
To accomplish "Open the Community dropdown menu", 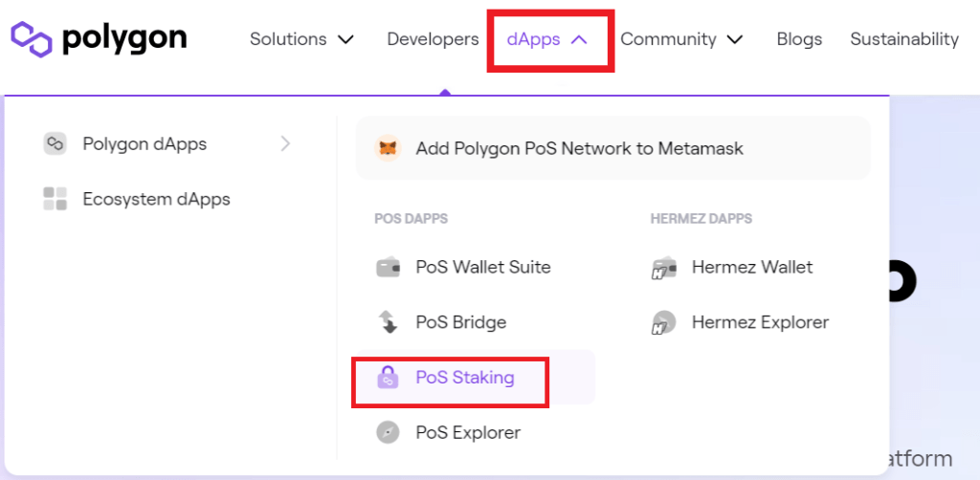I will click(681, 39).
